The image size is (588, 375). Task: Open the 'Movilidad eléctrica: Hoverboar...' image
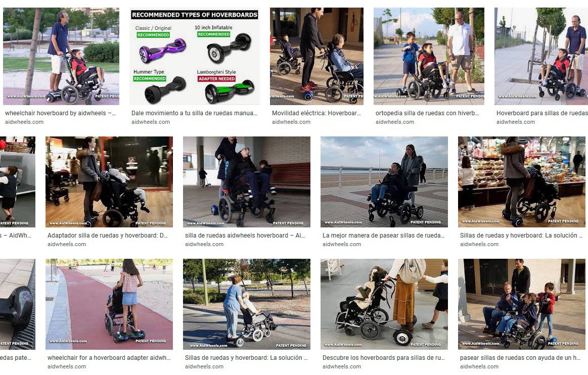coord(316,56)
